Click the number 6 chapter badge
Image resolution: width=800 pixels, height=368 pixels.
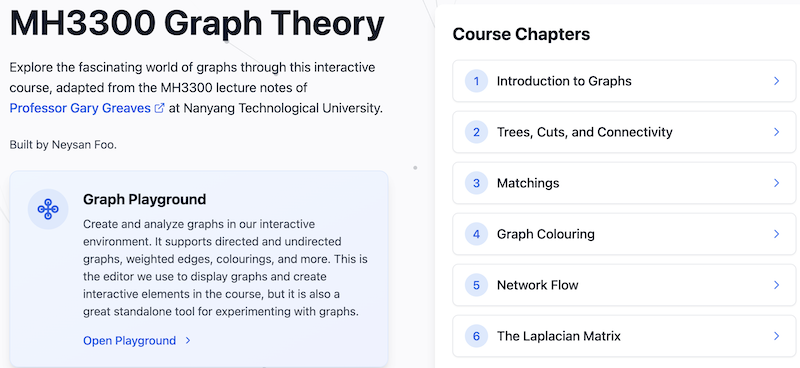point(477,336)
